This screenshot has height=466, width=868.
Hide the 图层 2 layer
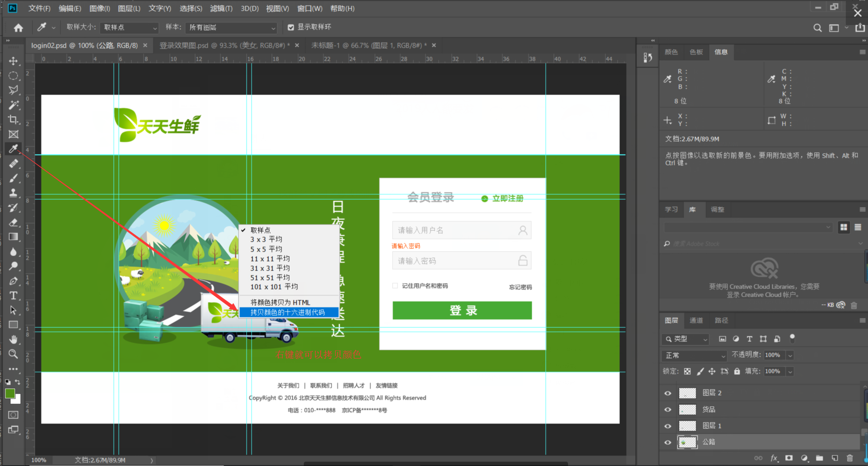(x=668, y=393)
